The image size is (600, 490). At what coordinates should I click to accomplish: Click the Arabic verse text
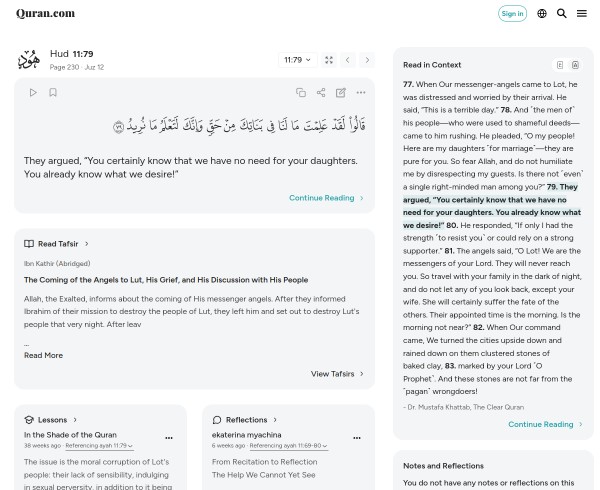[x=239, y=125]
